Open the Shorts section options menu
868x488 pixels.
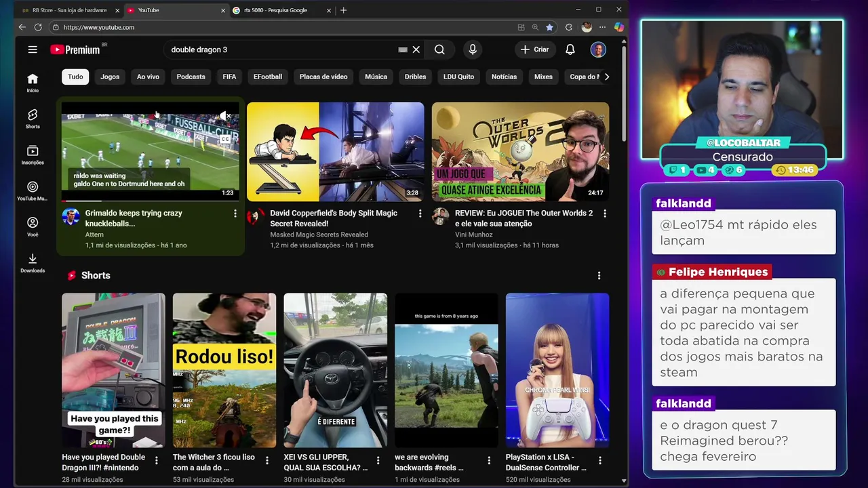pyautogui.click(x=599, y=275)
